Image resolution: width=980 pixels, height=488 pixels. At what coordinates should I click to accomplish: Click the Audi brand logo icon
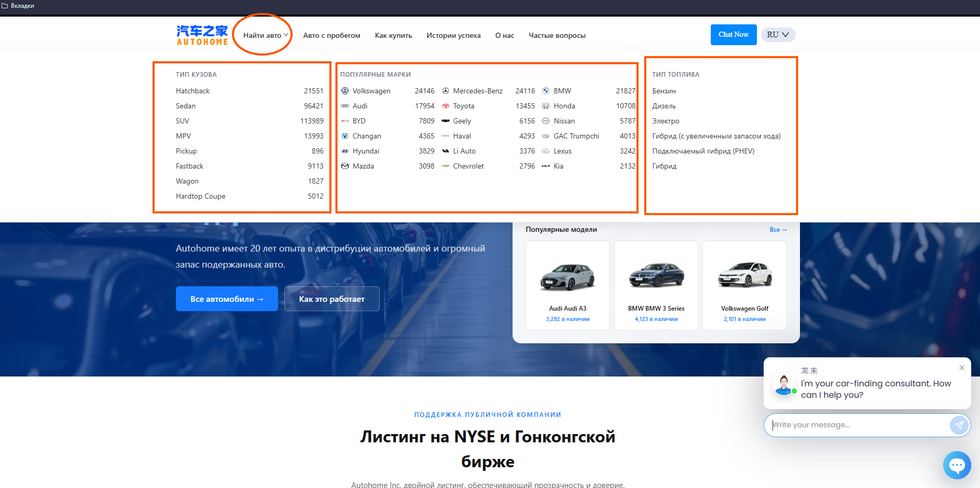[345, 106]
